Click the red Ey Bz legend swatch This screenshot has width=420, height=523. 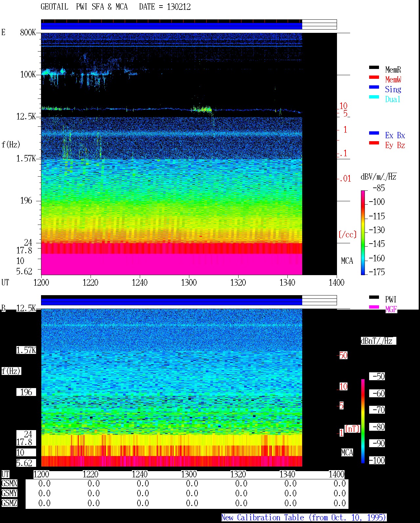tap(374, 143)
